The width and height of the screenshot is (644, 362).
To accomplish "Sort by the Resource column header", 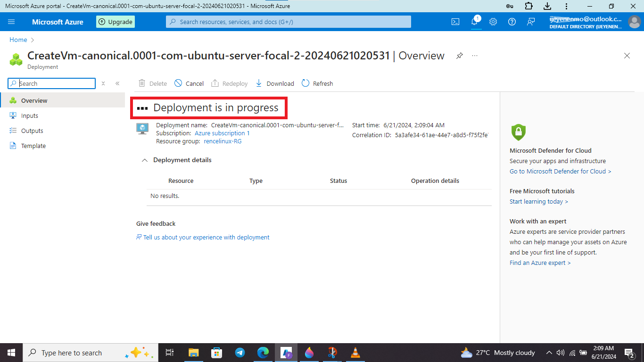I will click(x=181, y=181).
